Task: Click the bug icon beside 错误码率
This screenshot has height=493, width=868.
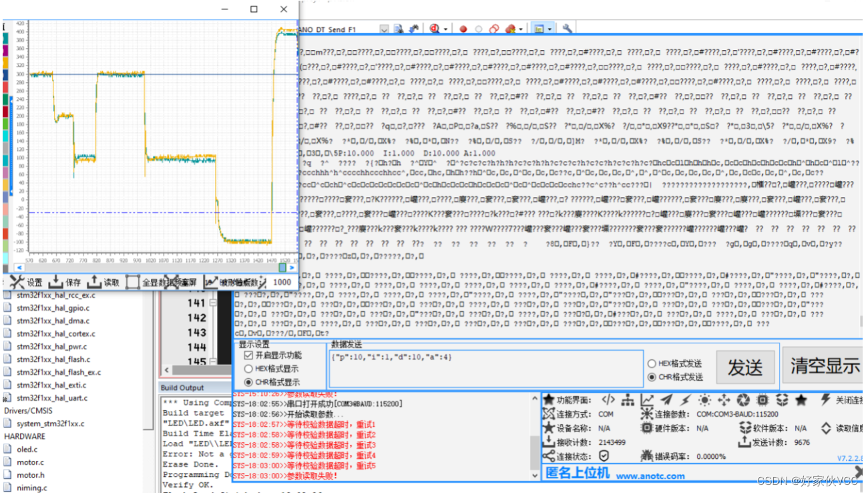Action: [646, 456]
